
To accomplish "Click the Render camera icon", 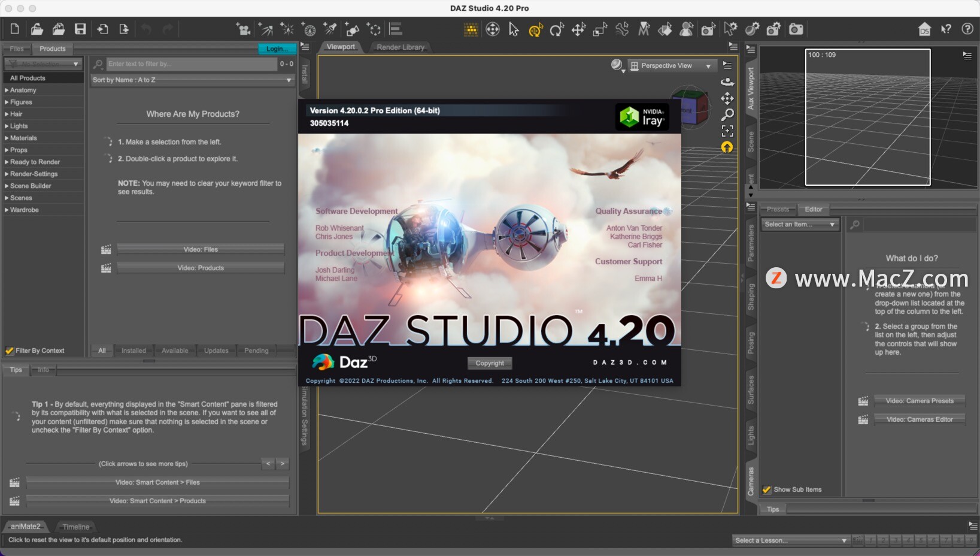I will pyautogui.click(x=796, y=29).
